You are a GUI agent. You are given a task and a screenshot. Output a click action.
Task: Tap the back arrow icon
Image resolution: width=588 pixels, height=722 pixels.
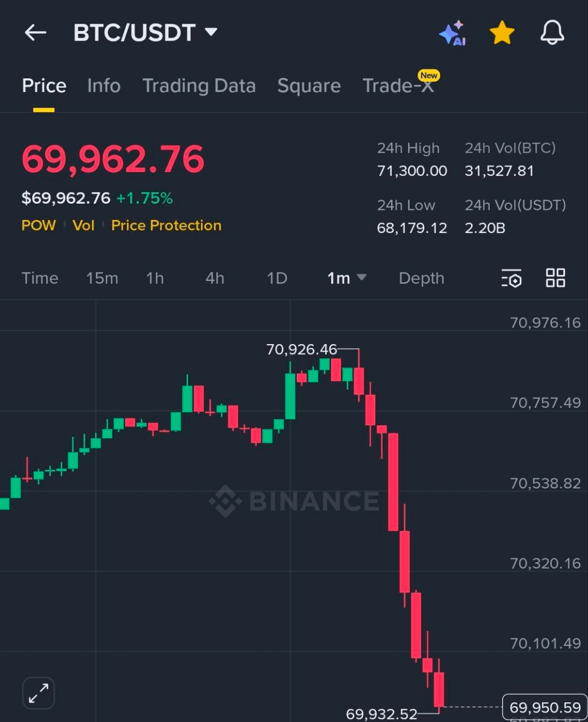click(x=35, y=33)
